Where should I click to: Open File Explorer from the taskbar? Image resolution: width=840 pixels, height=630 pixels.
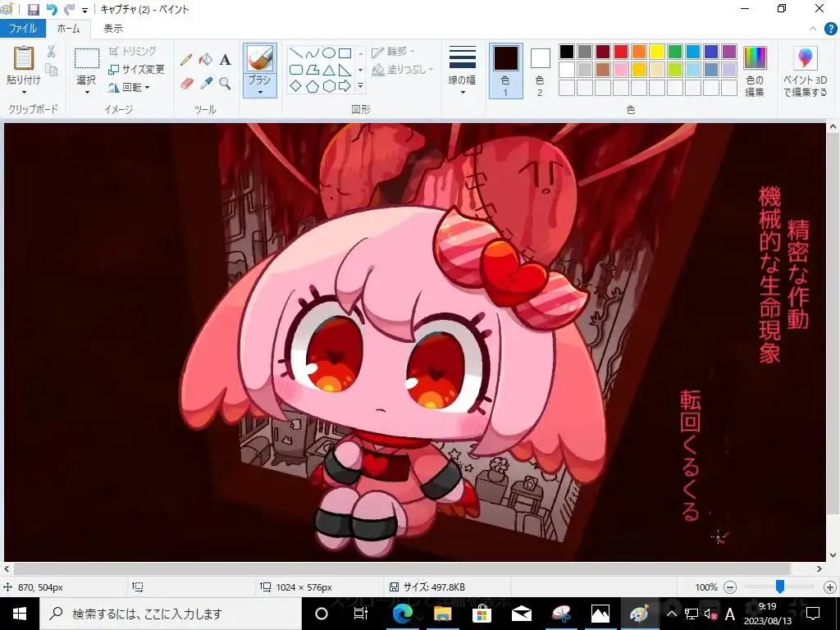pos(442,614)
